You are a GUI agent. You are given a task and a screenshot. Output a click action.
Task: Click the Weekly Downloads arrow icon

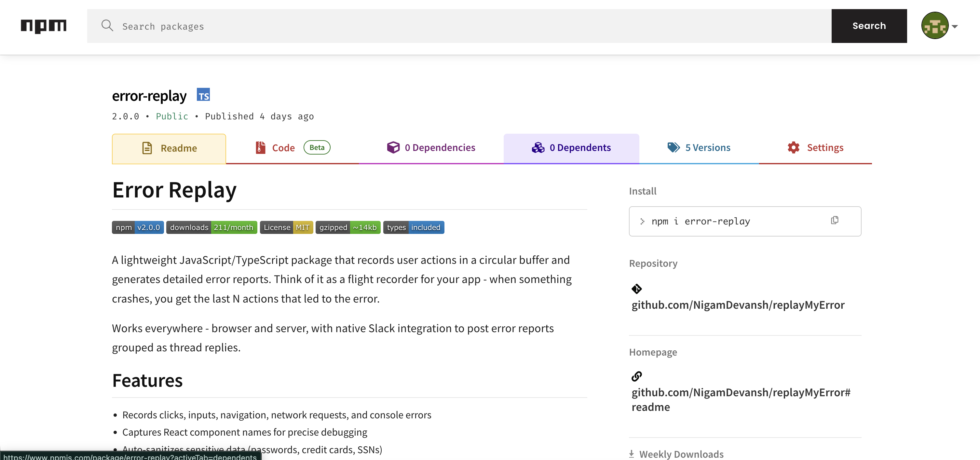click(x=632, y=454)
